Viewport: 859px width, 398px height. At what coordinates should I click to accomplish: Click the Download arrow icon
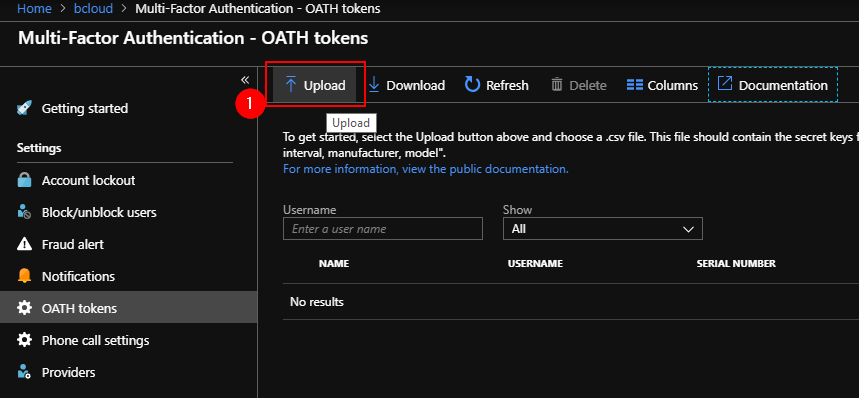[x=374, y=85]
